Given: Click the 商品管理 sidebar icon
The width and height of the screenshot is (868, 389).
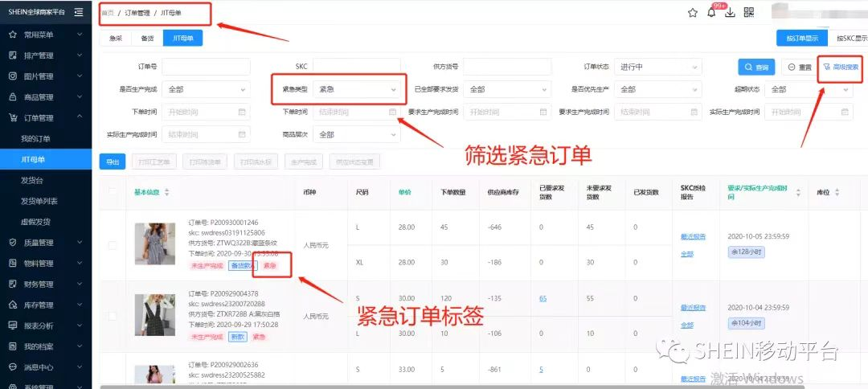Looking at the screenshot, I should (x=13, y=96).
